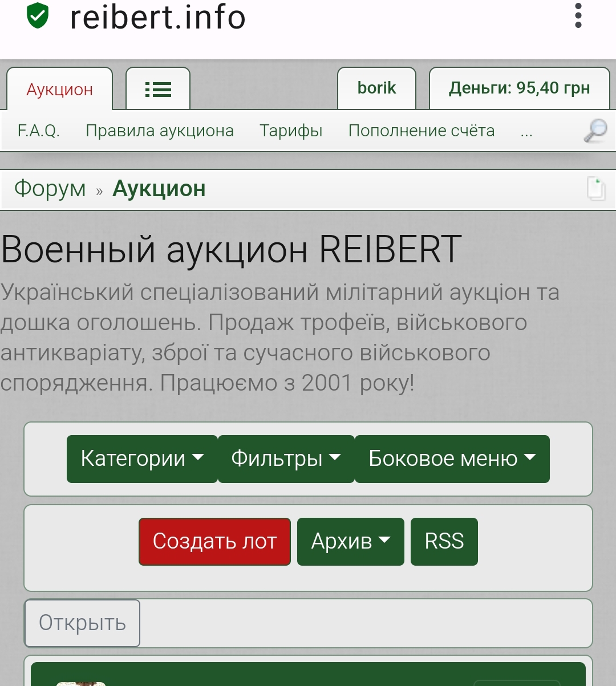
Task: Open Правила аукциона page
Action: [160, 131]
